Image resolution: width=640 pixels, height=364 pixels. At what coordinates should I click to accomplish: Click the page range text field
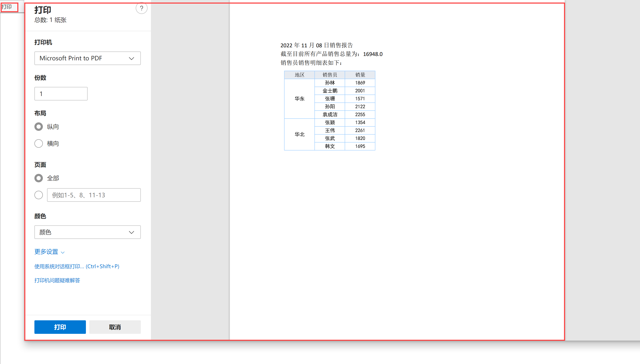tap(94, 195)
